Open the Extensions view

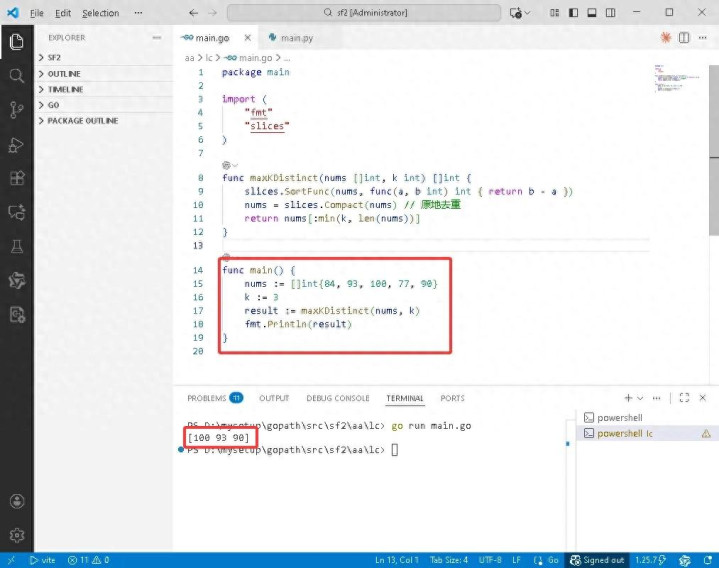[16, 179]
